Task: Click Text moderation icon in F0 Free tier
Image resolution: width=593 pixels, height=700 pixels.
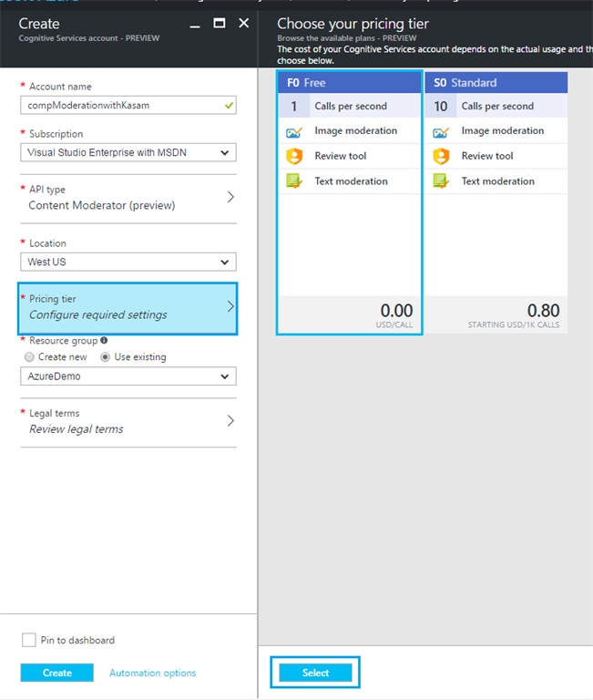Action: [294, 181]
